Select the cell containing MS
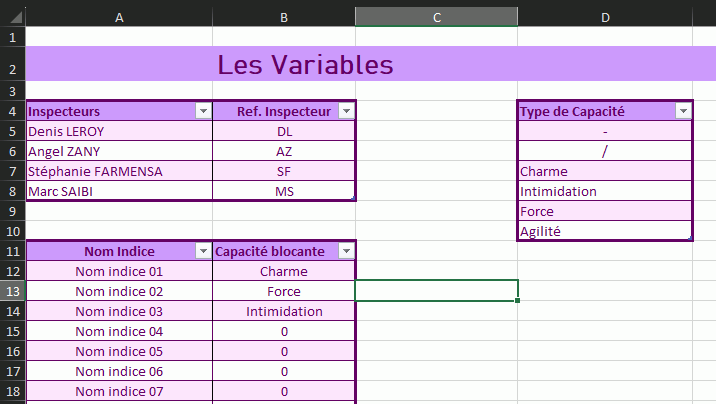This screenshot has width=716, height=404. click(284, 191)
